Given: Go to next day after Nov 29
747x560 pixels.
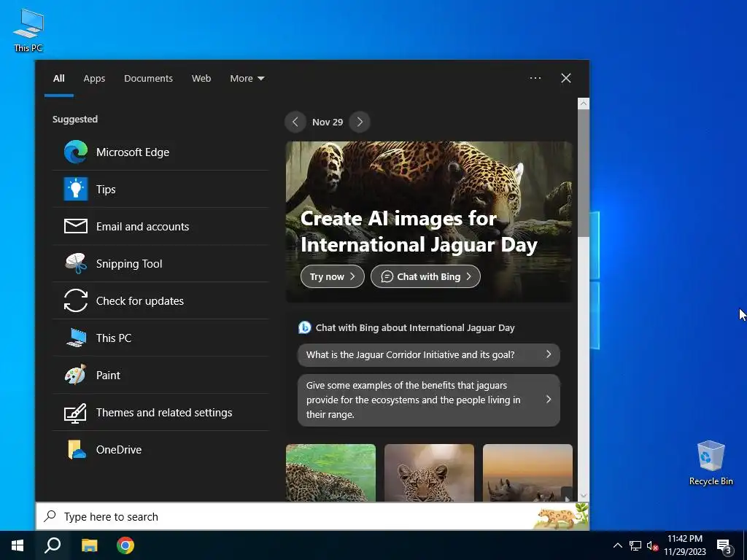Looking at the screenshot, I should (x=360, y=122).
